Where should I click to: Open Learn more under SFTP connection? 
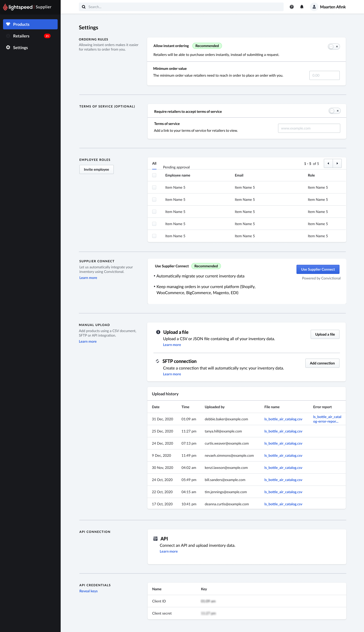(x=172, y=374)
